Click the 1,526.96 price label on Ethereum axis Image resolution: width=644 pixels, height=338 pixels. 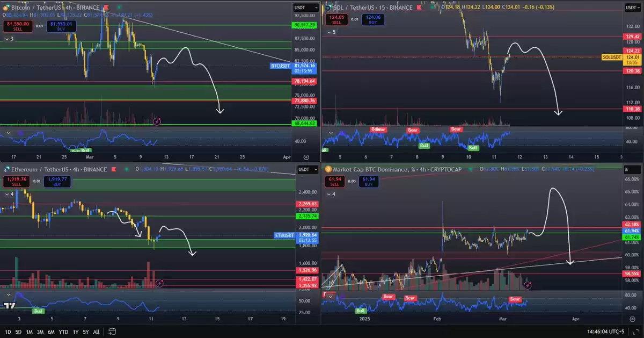coord(307,270)
